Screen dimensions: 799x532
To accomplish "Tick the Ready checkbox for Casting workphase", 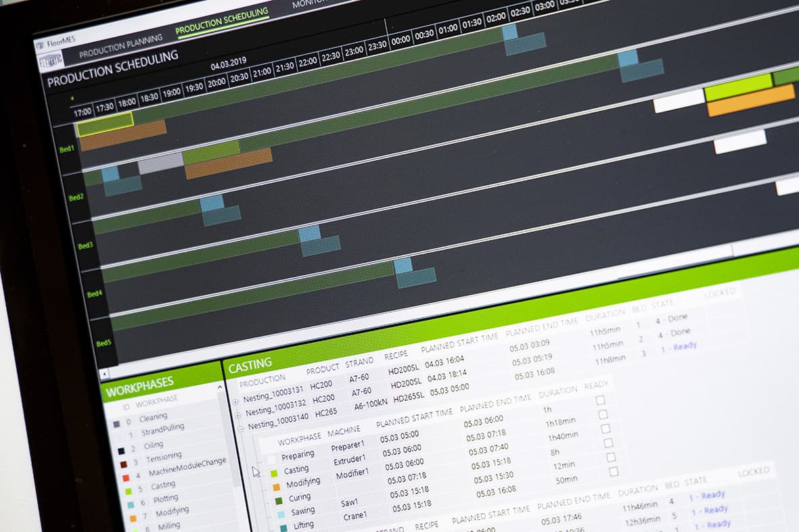I will [603, 414].
